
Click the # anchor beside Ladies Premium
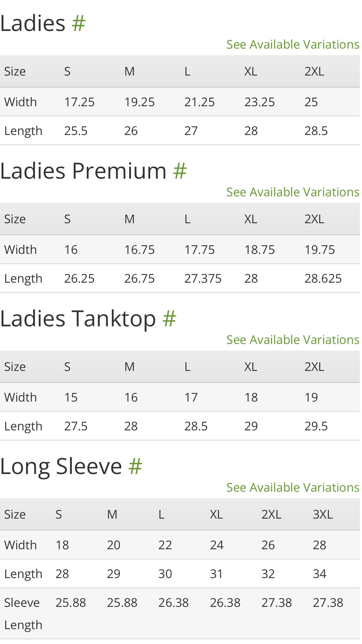pyautogui.click(x=180, y=171)
